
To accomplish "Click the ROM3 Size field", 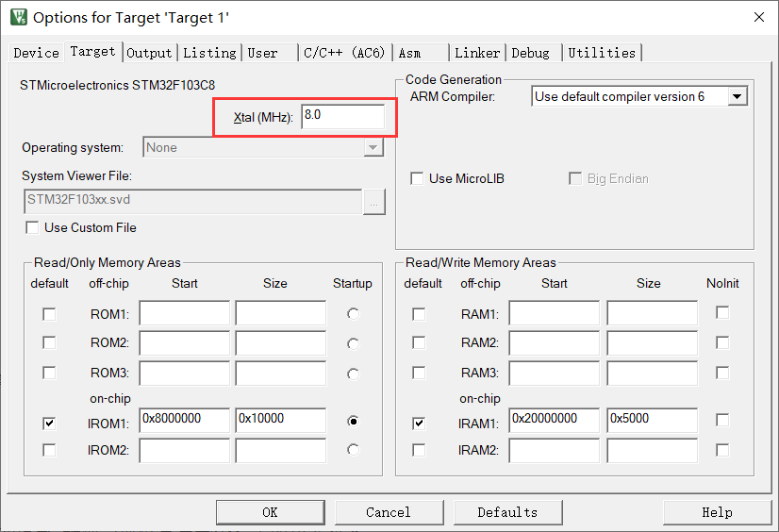I will 281,373.
